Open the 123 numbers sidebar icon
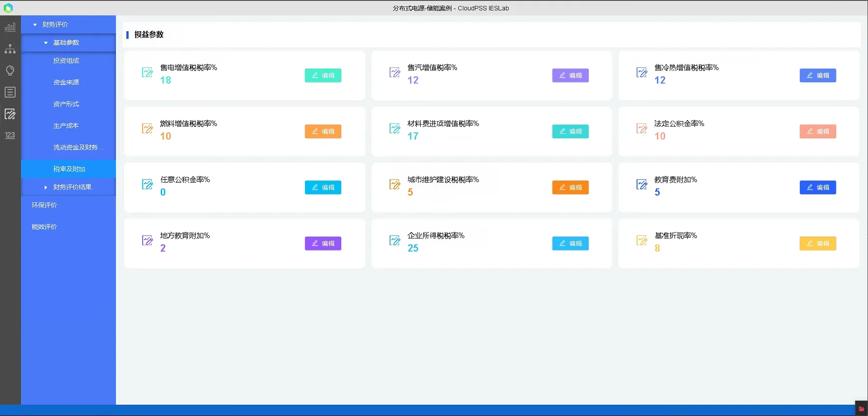Image resolution: width=868 pixels, height=416 pixels. tap(10, 135)
